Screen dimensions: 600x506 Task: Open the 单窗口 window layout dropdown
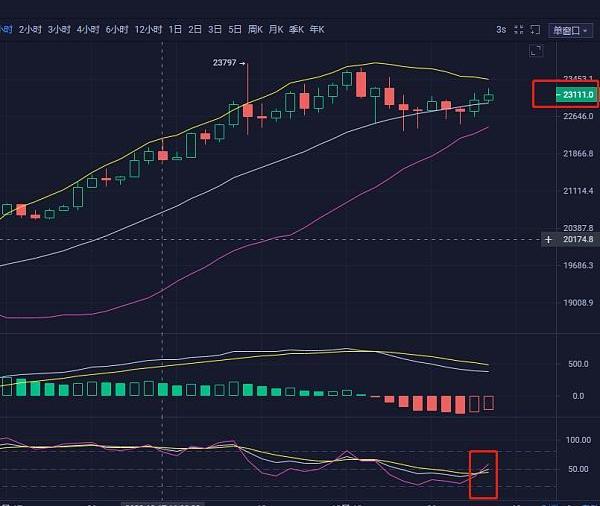click(x=574, y=30)
